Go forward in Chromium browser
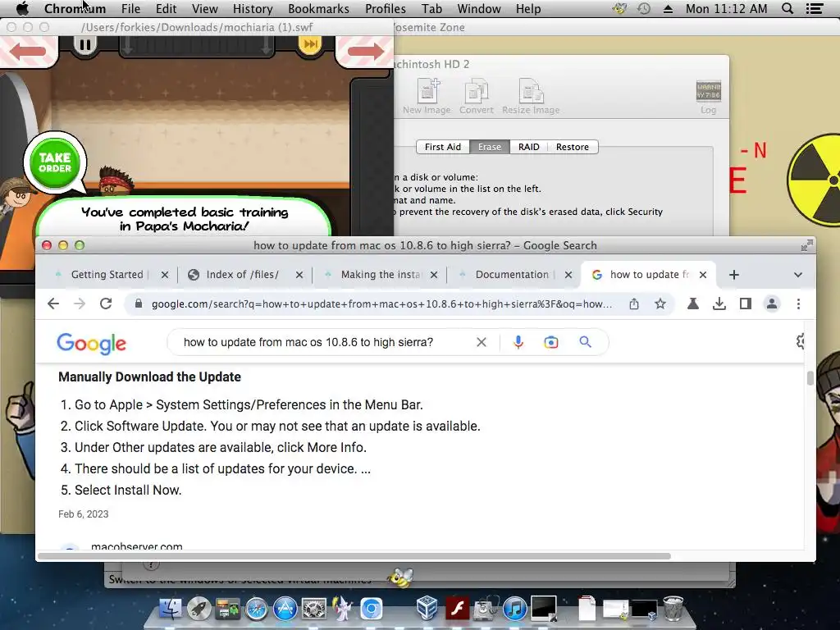 pyautogui.click(x=80, y=304)
